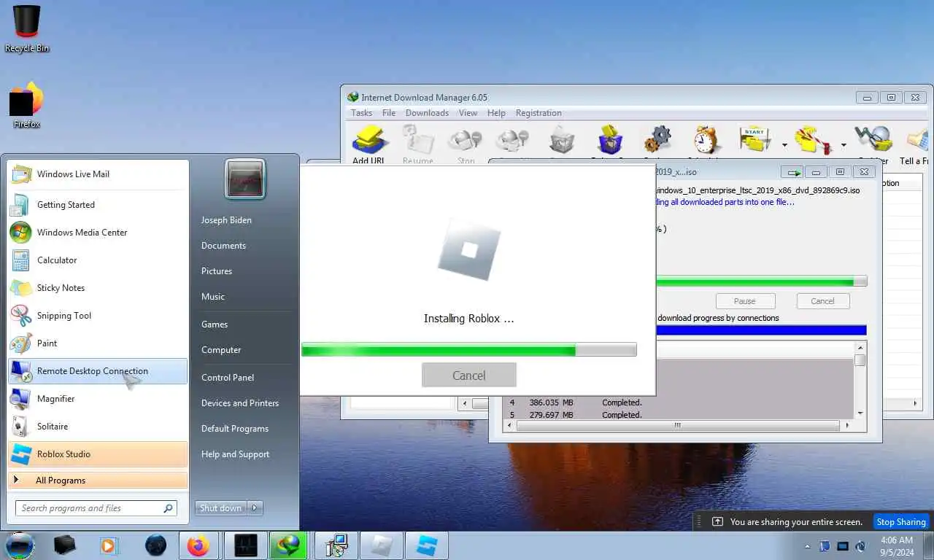Expand the Stop Queue dropdown arrow
Screen dimensions: 934x560
tap(844, 144)
